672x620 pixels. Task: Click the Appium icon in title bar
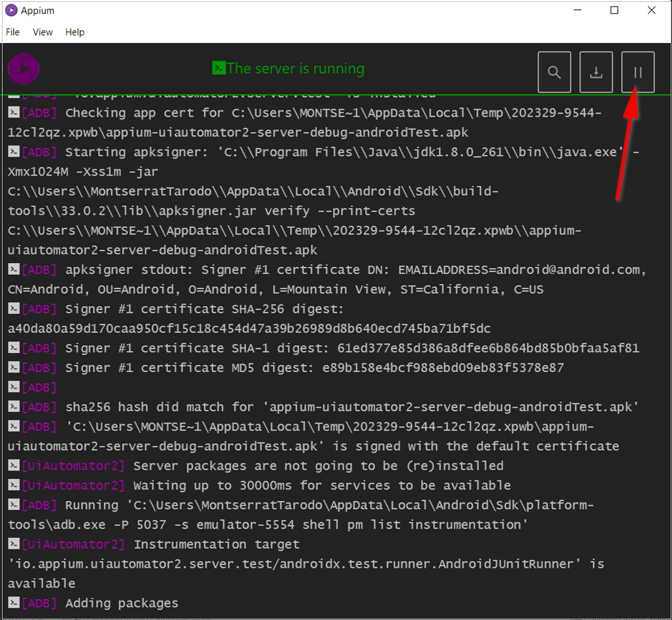click(x=10, y=10)
